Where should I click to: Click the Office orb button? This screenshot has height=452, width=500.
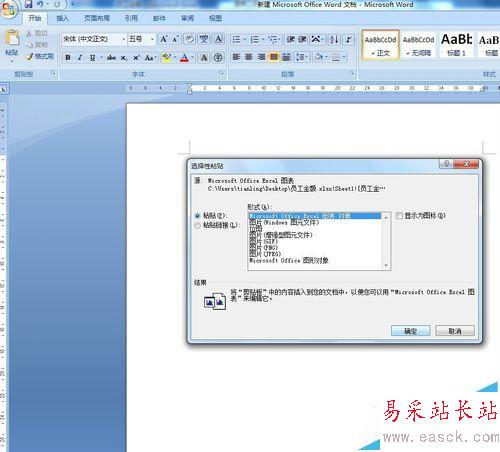9,8
